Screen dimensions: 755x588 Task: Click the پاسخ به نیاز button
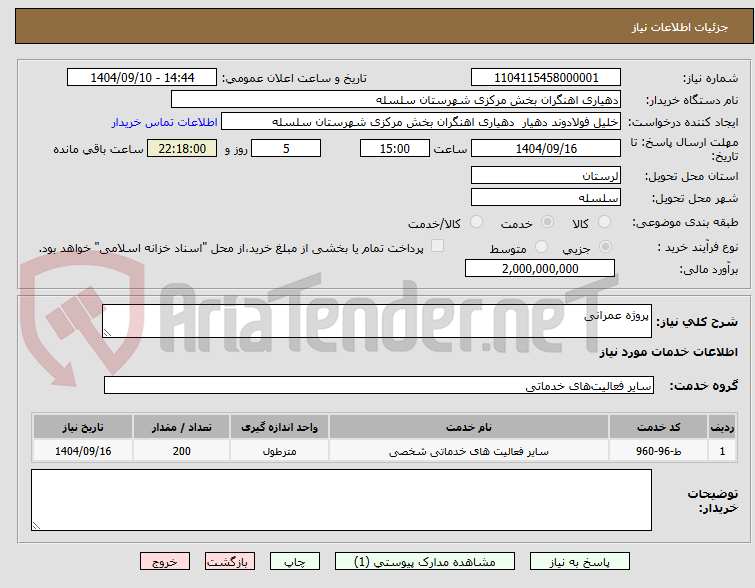tap(580, 562)
